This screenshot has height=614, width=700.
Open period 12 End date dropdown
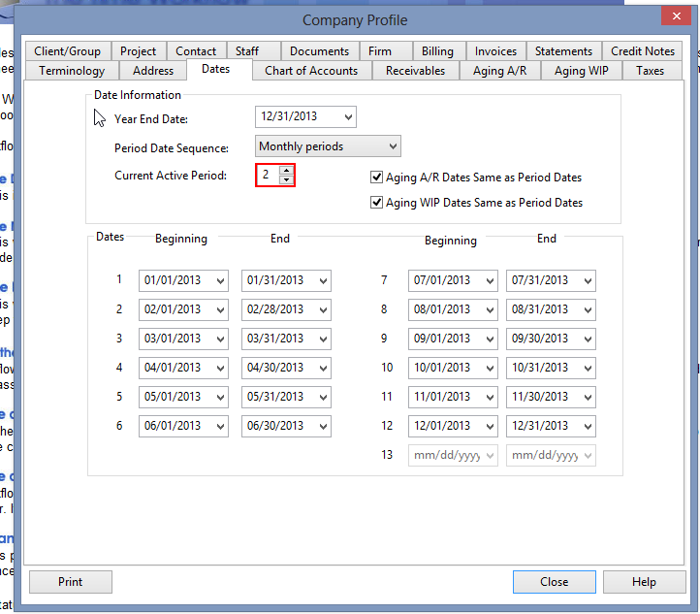point(586,426)
